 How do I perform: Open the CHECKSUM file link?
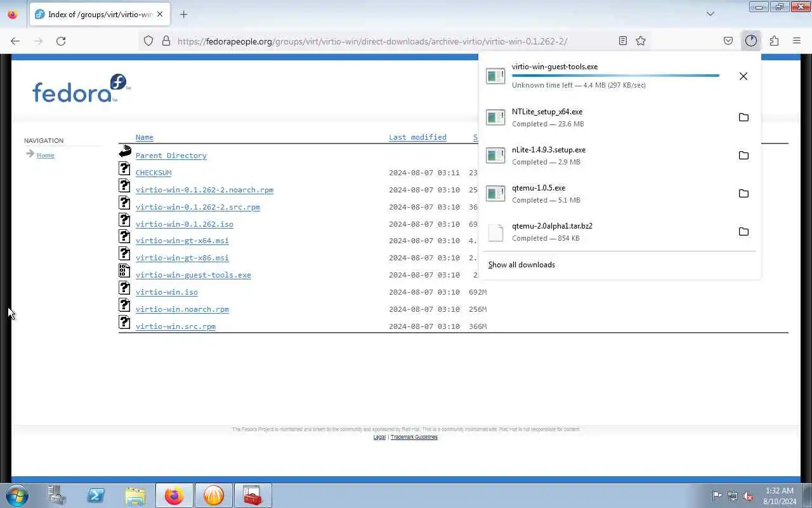[x=153, y=173]
